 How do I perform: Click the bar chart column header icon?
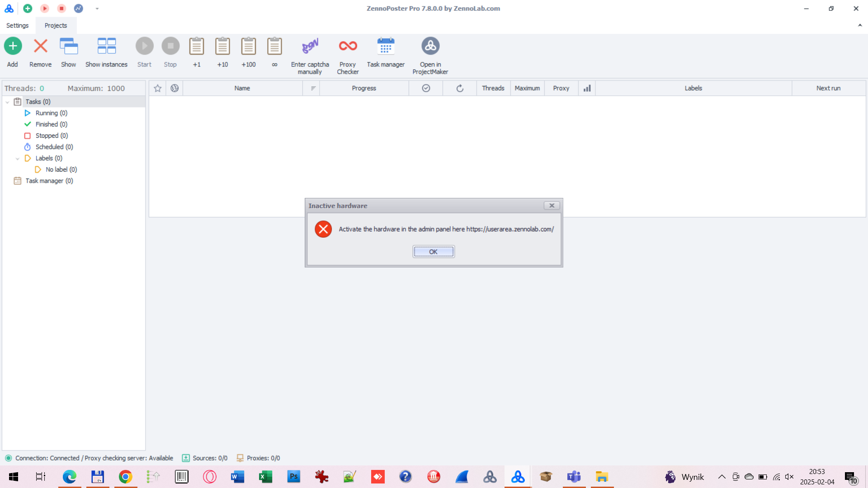587,88
